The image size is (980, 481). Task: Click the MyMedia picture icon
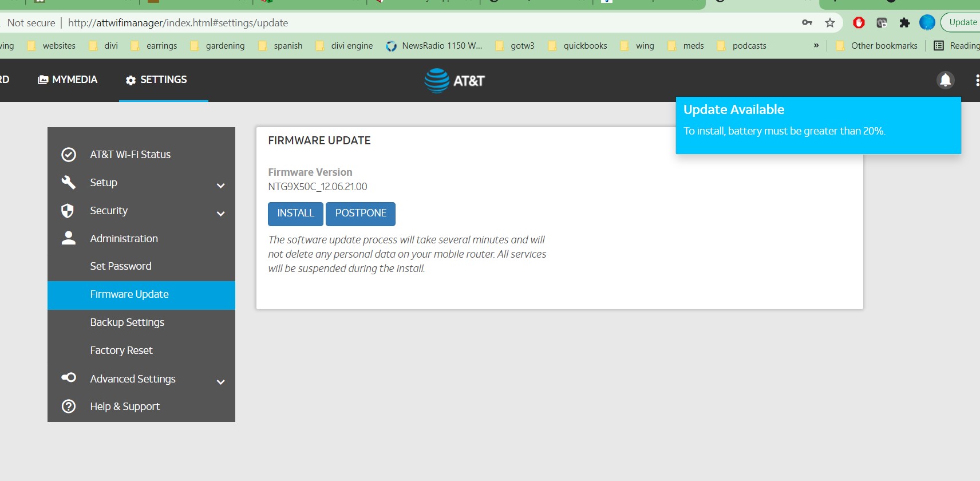(x=43, y=80)
